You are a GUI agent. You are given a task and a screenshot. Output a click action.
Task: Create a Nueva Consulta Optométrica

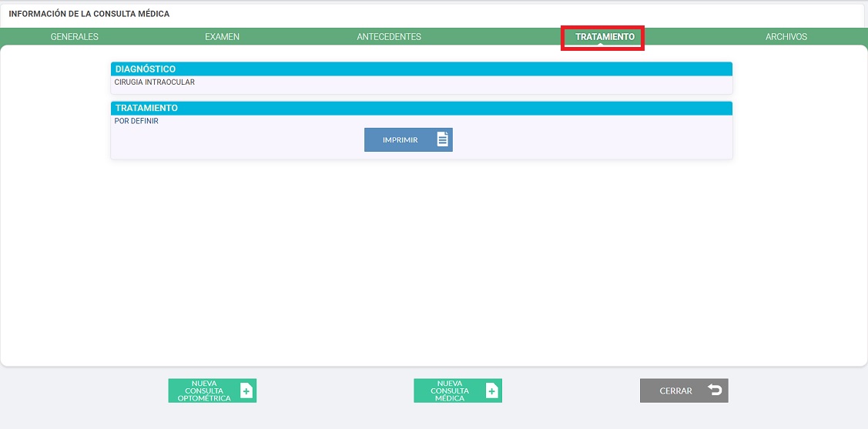coord(213,390)
